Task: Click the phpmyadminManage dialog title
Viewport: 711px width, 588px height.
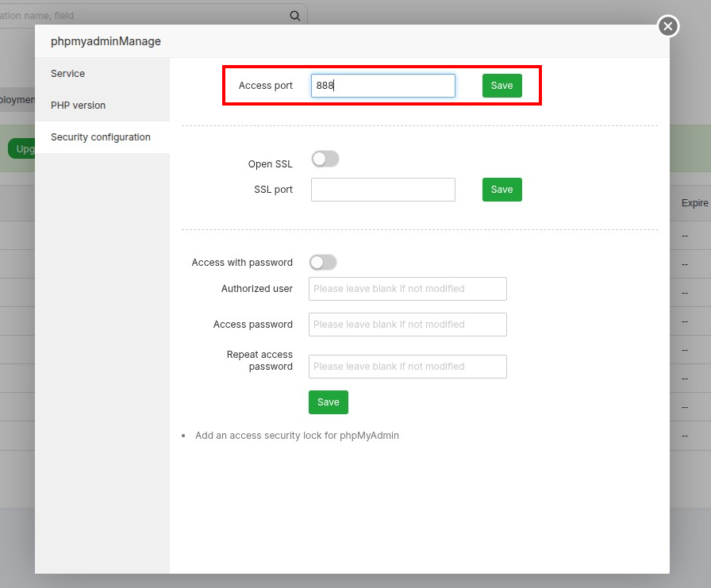Action: [x=106, y=41]
